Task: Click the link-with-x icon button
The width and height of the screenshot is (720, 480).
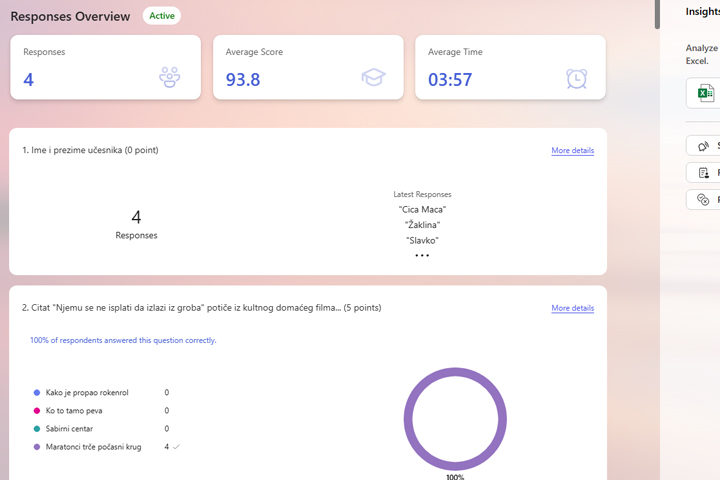Action: 704,200
